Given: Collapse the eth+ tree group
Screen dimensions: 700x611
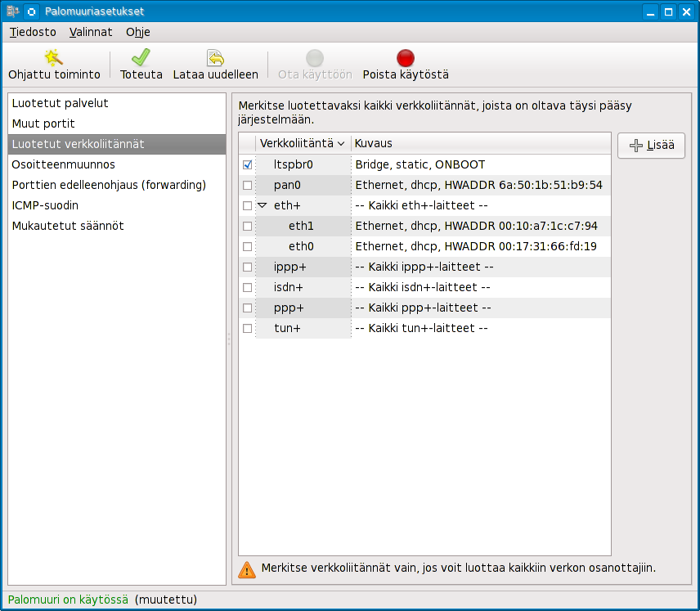Looking at the screenshot, I should click(x=262, y=206).
